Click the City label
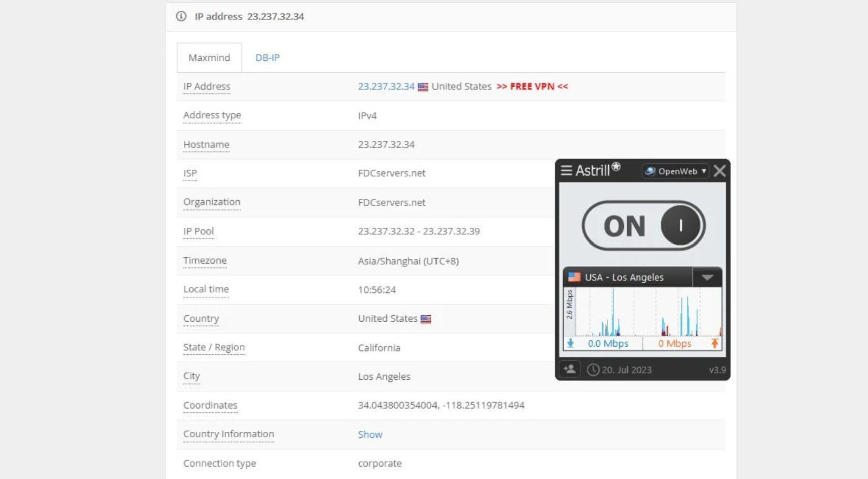The height and width of the screenshot is (479, 868). pos(192,376)
